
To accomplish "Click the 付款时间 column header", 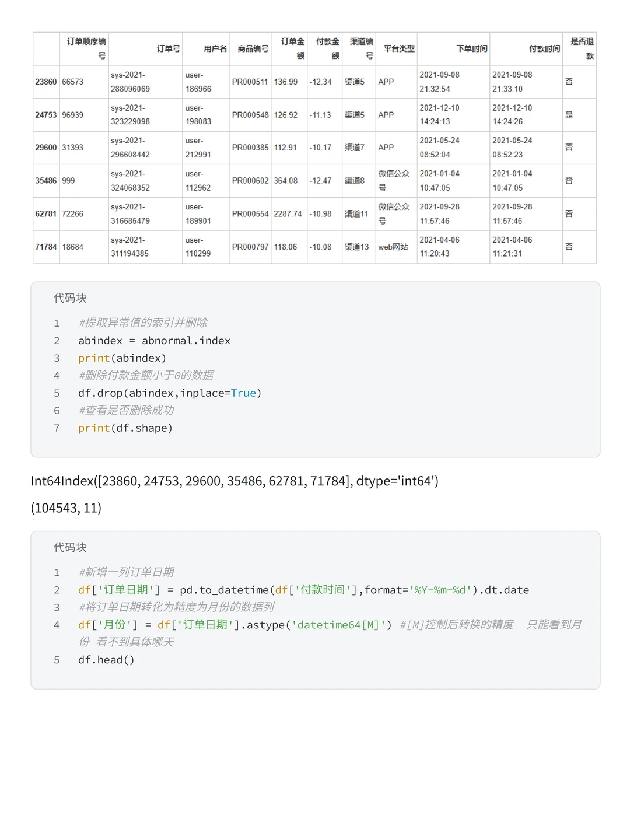I will coord(544,49).
